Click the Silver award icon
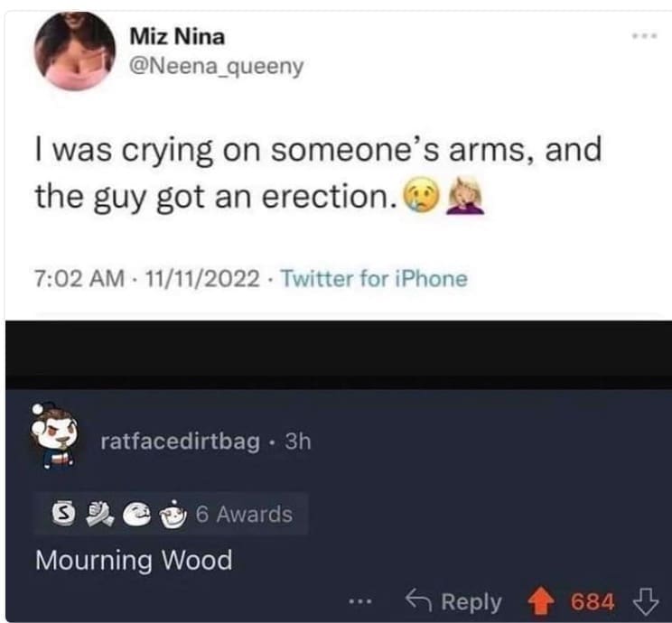The height and width of the screenshot is (623, 672). click(63, 514)
